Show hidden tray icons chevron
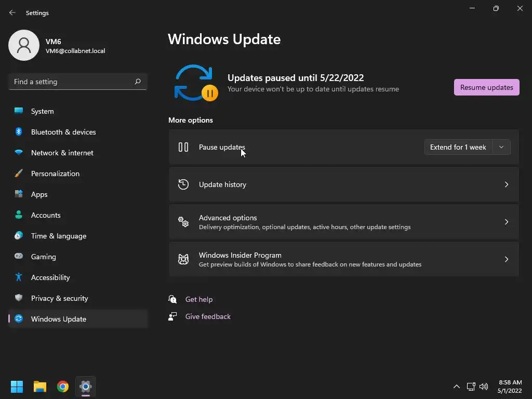Image resolution: width=532 pixels, height=399 pixels. [457, 387]
